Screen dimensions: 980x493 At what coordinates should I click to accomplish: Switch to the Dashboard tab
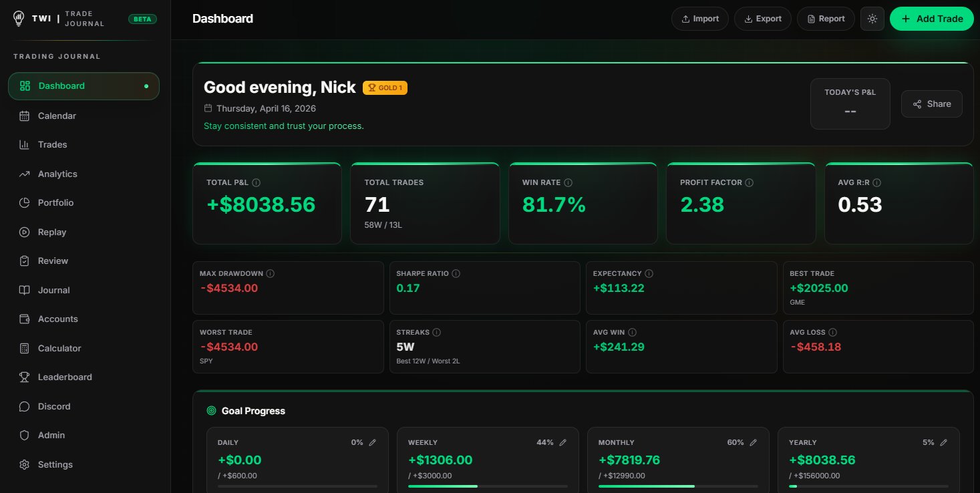[x=61, y=86]
